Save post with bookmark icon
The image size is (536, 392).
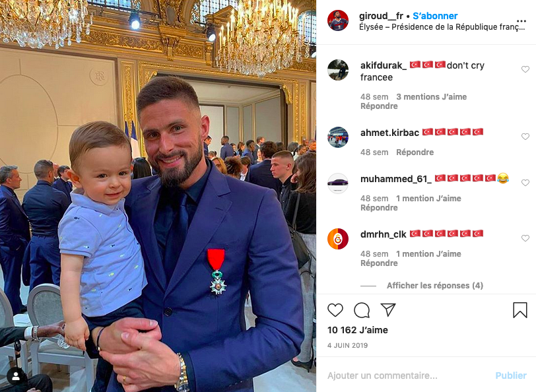520,310
